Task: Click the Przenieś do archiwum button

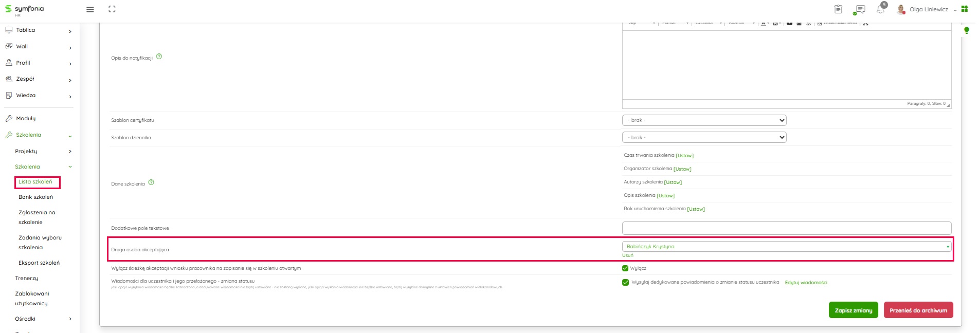Action: point(918,310)
